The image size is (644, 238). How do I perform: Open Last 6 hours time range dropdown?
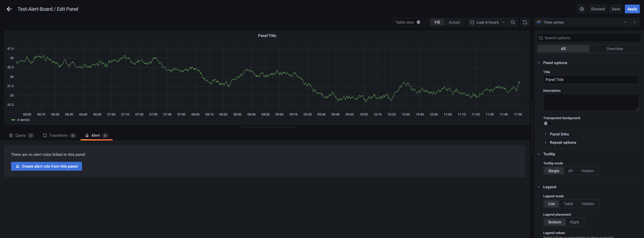point(488,22)
